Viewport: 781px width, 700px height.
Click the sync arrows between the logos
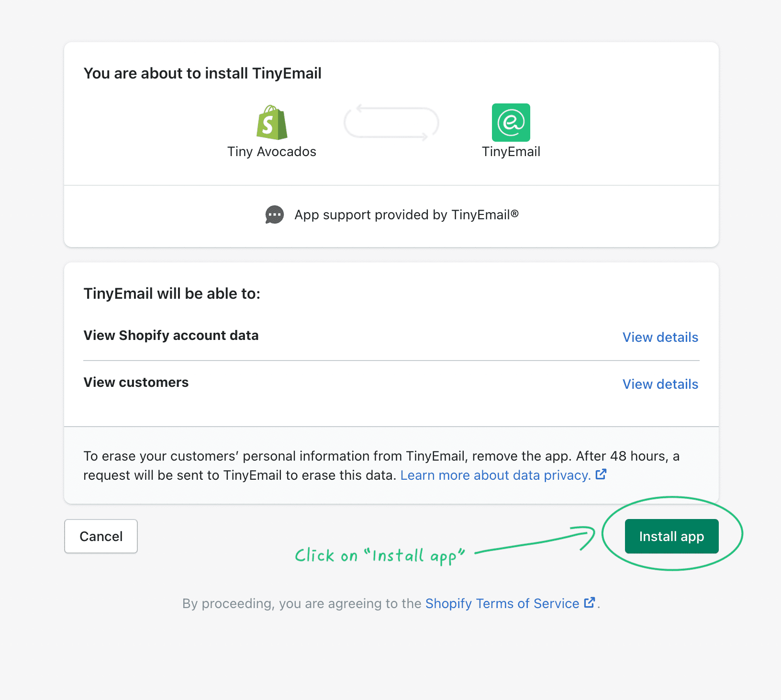(391, 123)
